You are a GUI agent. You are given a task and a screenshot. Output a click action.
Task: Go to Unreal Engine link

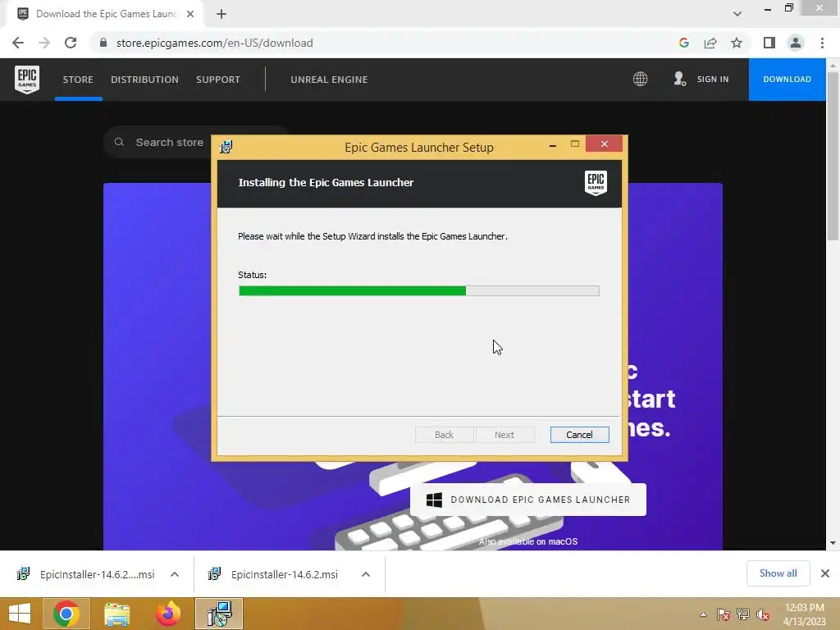(x=329, y=80)
